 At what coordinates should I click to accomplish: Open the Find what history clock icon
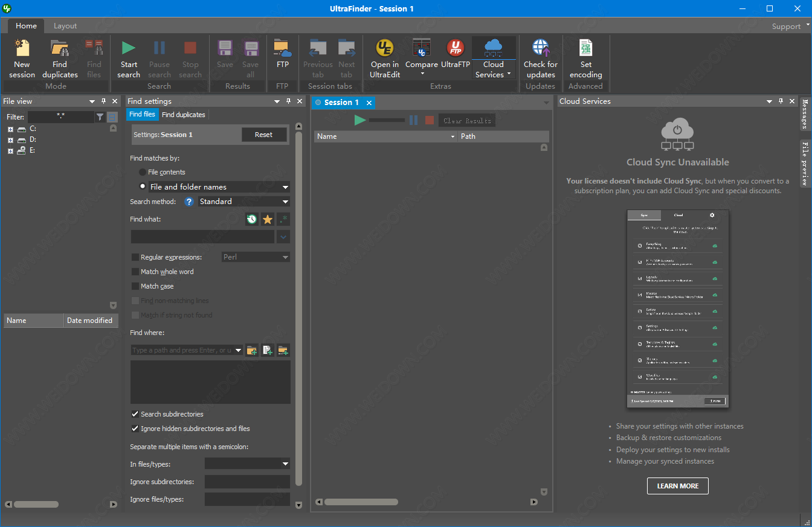252,220
